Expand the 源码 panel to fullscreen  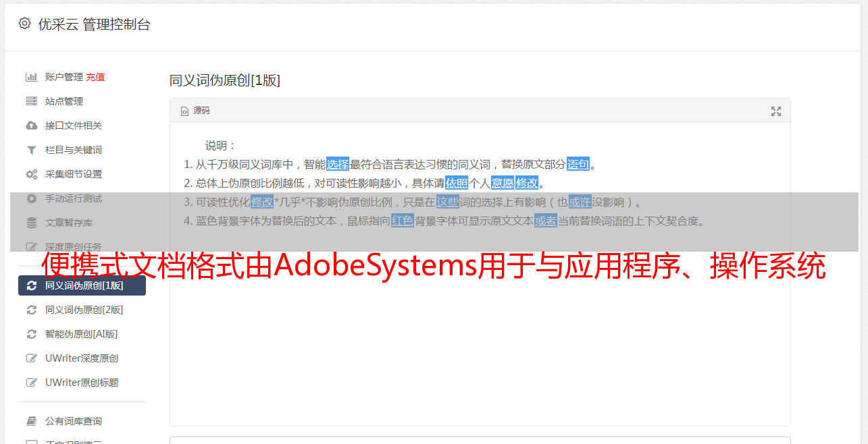tap(776, 111)
